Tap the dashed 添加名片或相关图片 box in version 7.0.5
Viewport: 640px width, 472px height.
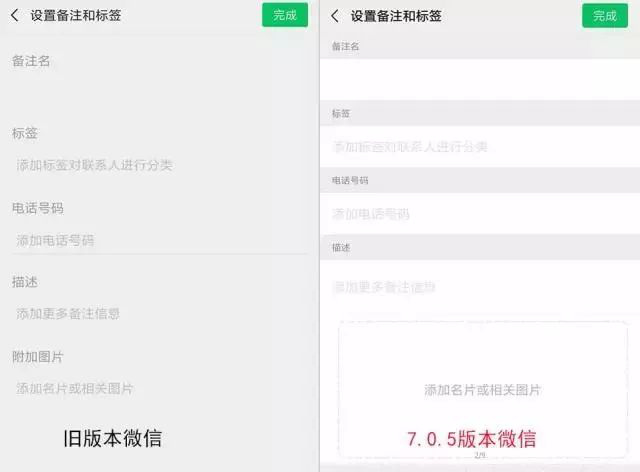pyautogui.click(x=482, y=389)
